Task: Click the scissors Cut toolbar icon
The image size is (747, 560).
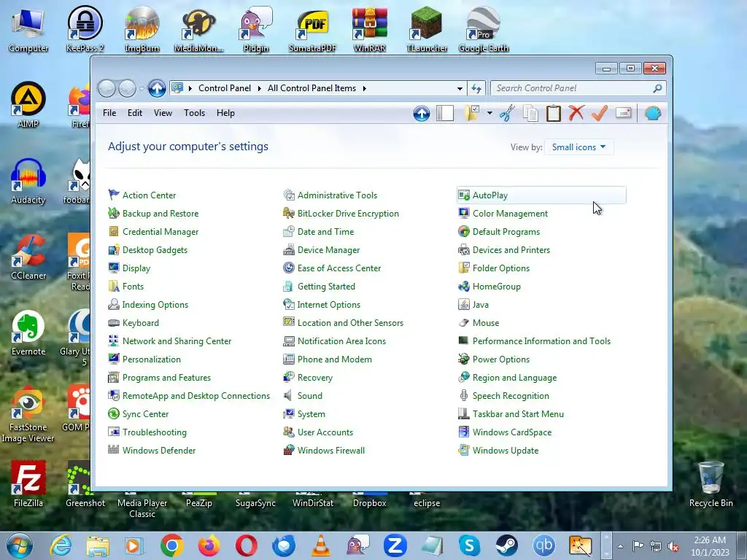Action: point(508,113)
